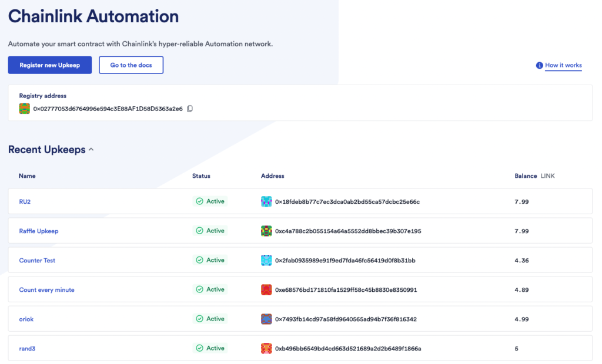
Task: Click the Active check icon for Counter Test
Action: [200, 260]
